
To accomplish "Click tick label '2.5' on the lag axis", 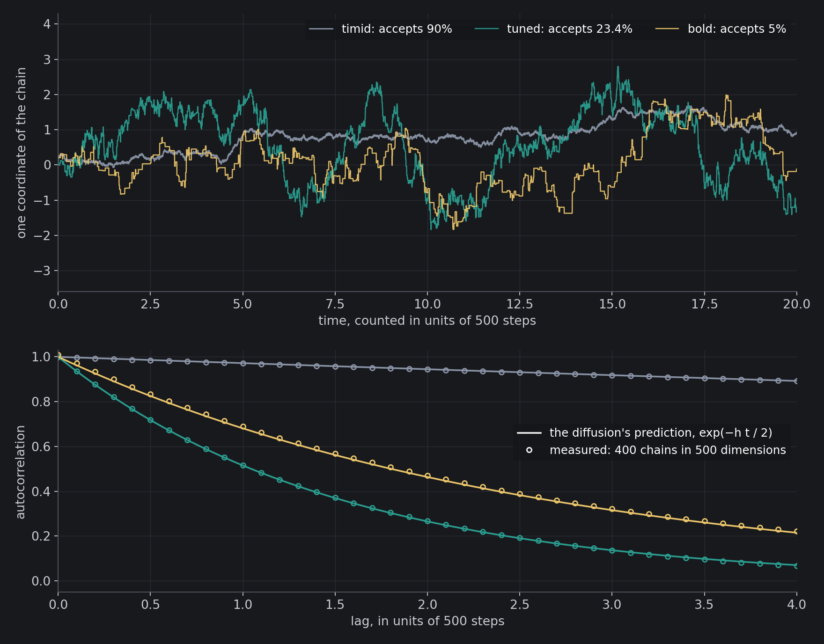I will [520, 605].
